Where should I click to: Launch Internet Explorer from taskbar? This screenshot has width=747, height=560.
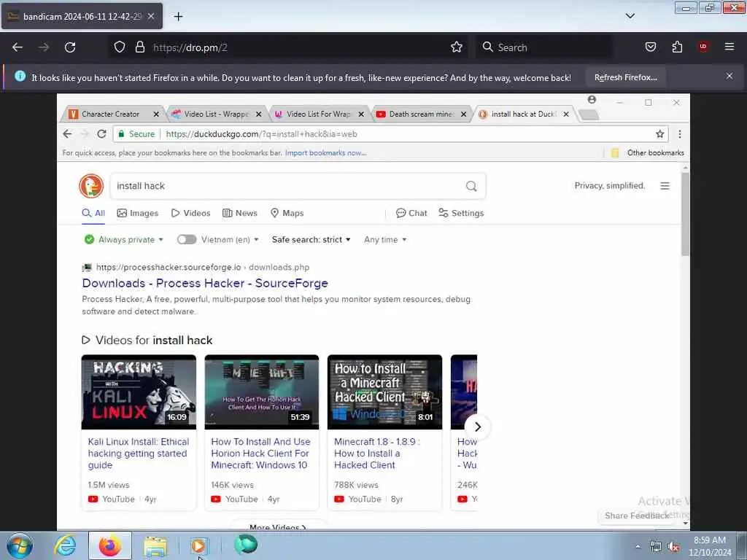tap(65, 545)
